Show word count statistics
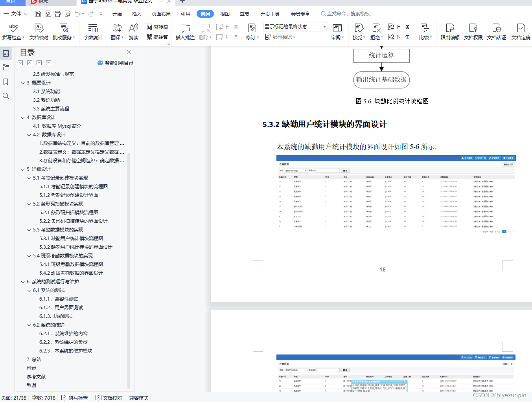This screenshot has width=532, height=402. 93,32
